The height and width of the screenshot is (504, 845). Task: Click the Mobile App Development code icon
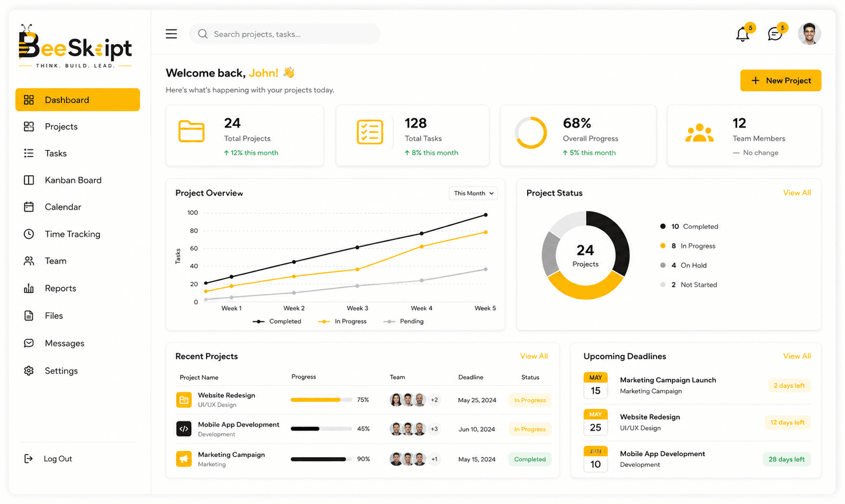(184, 429)
